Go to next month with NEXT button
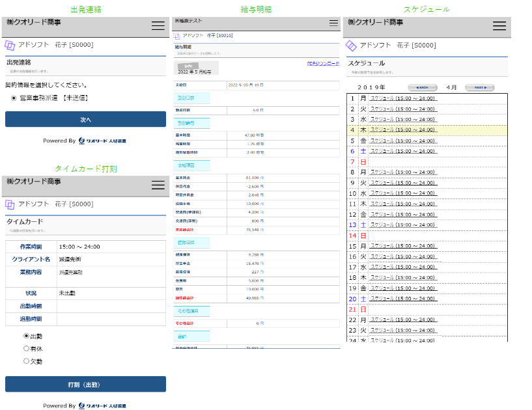Screen dimensions: 532x410 pos(480,87)
